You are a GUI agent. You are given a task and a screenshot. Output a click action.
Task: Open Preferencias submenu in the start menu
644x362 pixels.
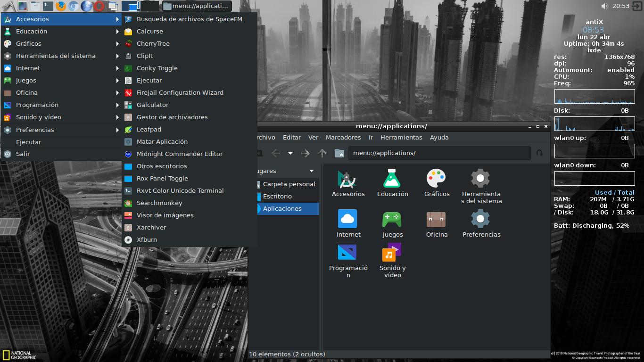click(x=61, y=130)
